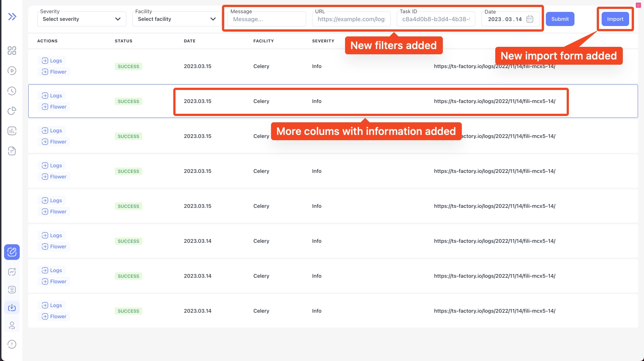Open the history (clock) sidebar page

[12, 91]
